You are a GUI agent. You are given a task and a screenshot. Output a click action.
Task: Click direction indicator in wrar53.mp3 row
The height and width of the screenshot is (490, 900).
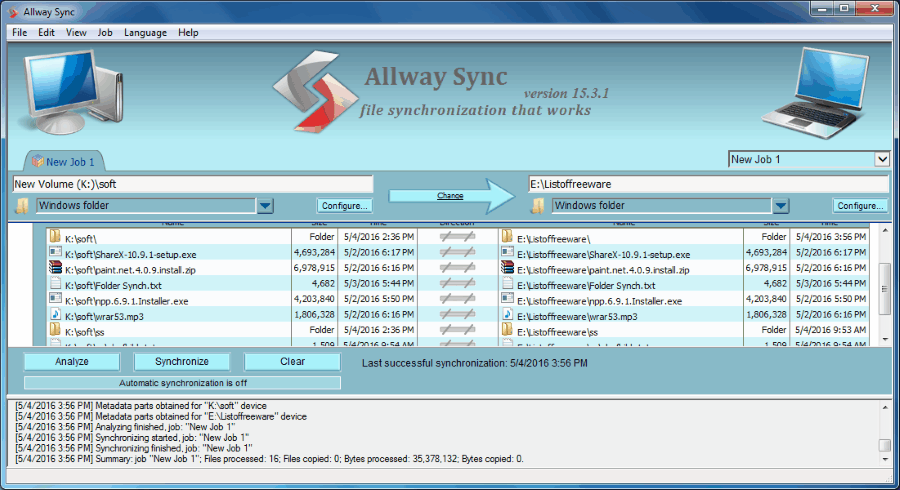[457, 314]
